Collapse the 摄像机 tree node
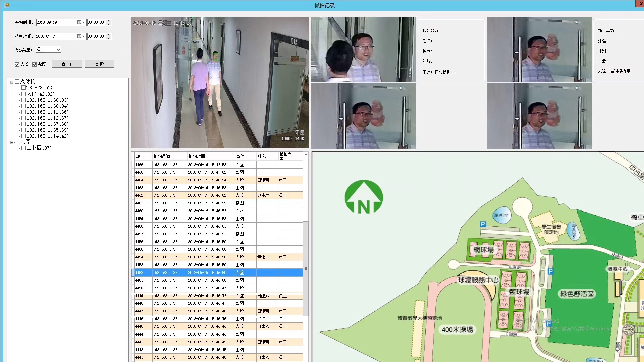The height and width of the screenshot is (362, 644). point(12,82)
